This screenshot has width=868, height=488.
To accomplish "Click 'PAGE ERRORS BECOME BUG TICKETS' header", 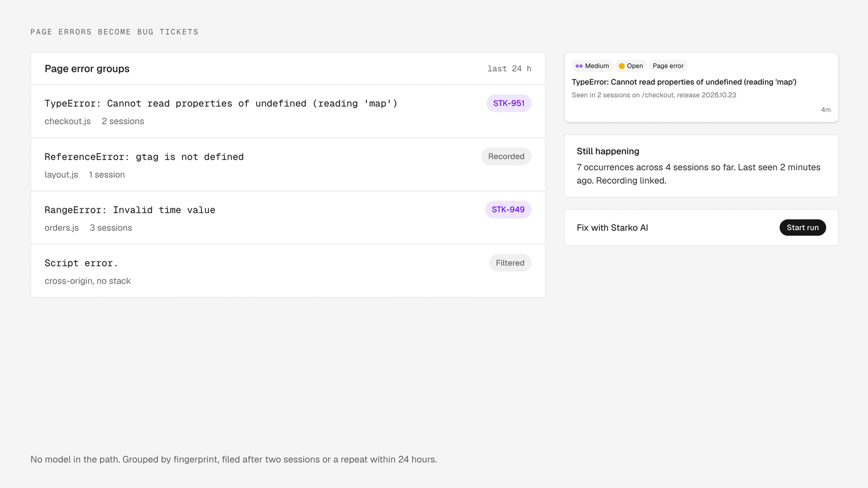I will (x=114, y=32).
